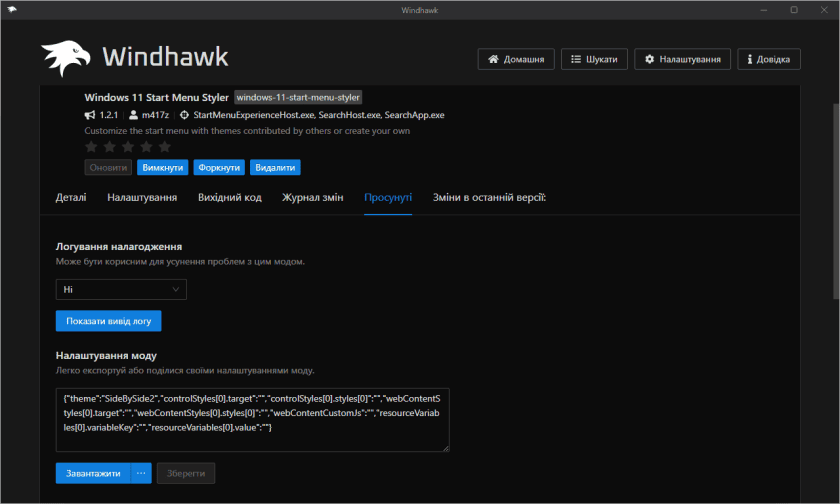840x504 pixels.
Task: Click the third rating star
Action: click(128, 147)
